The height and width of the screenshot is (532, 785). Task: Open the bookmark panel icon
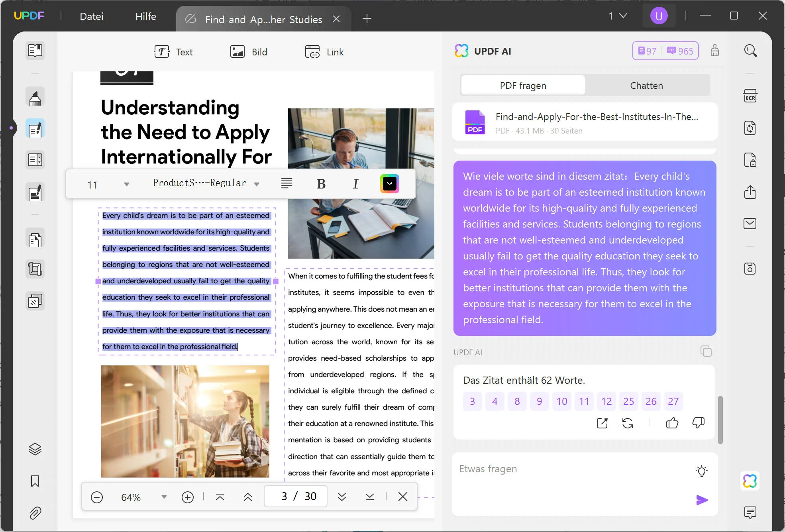tap(35, 481)
